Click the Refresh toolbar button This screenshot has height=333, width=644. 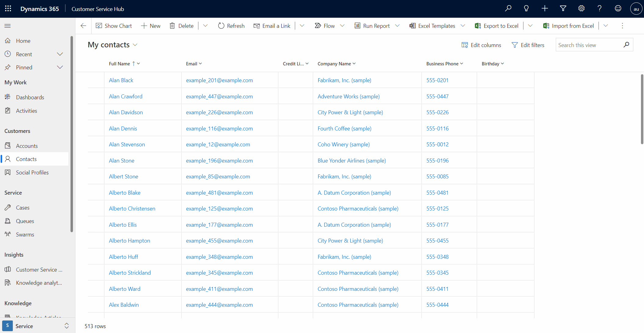(231, 26)
